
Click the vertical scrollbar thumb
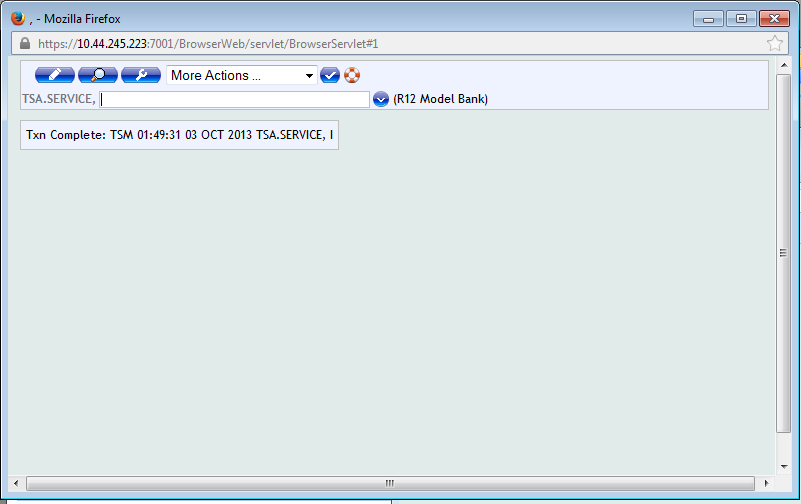point(783,253)
